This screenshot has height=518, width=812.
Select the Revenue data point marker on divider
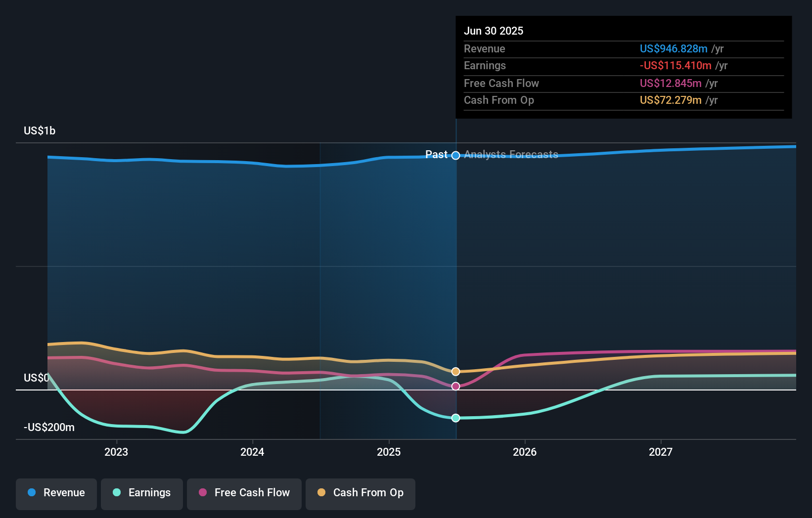pyautogui.click(x=455, y=155)
